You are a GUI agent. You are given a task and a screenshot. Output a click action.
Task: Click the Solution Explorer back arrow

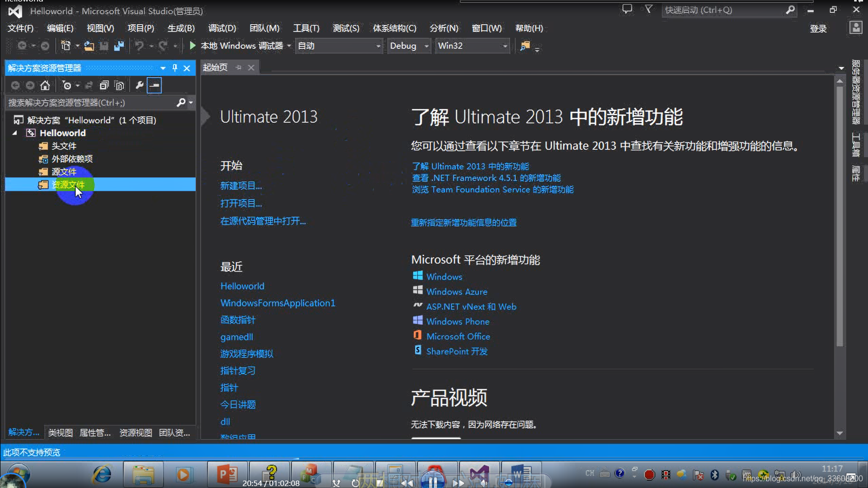coord(15,85)
